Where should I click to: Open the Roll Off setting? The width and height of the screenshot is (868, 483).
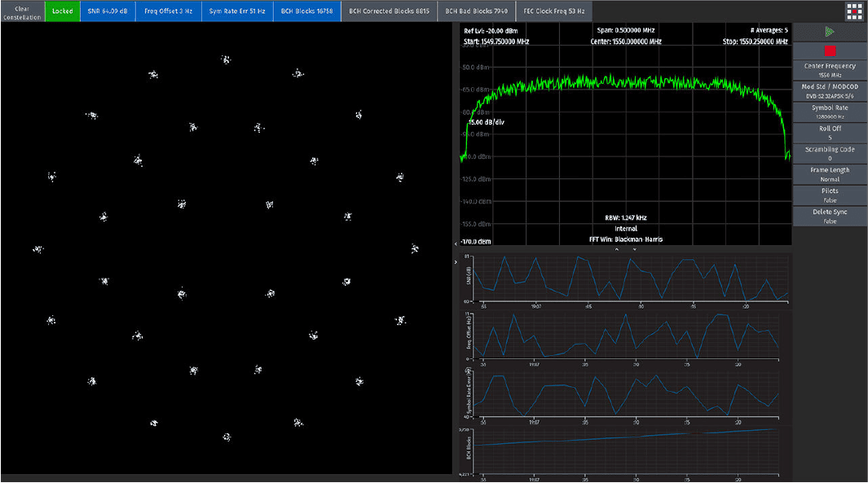coord(830,133)
